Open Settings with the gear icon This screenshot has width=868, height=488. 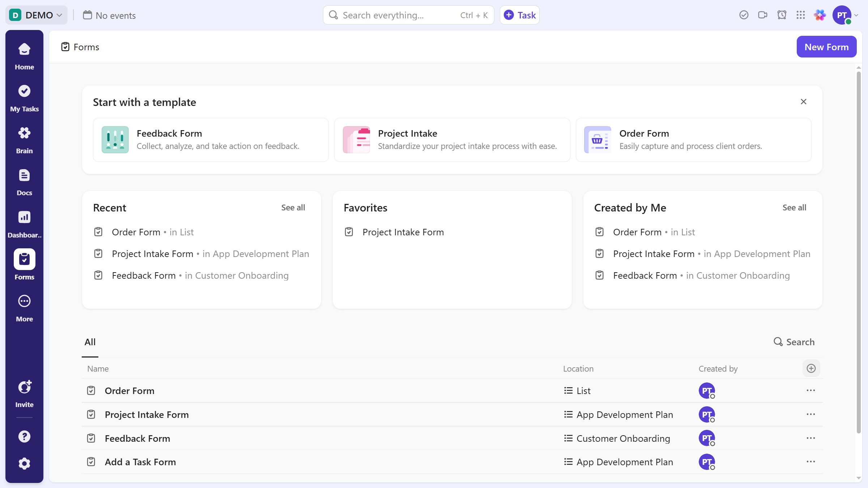tap(24, 463)
